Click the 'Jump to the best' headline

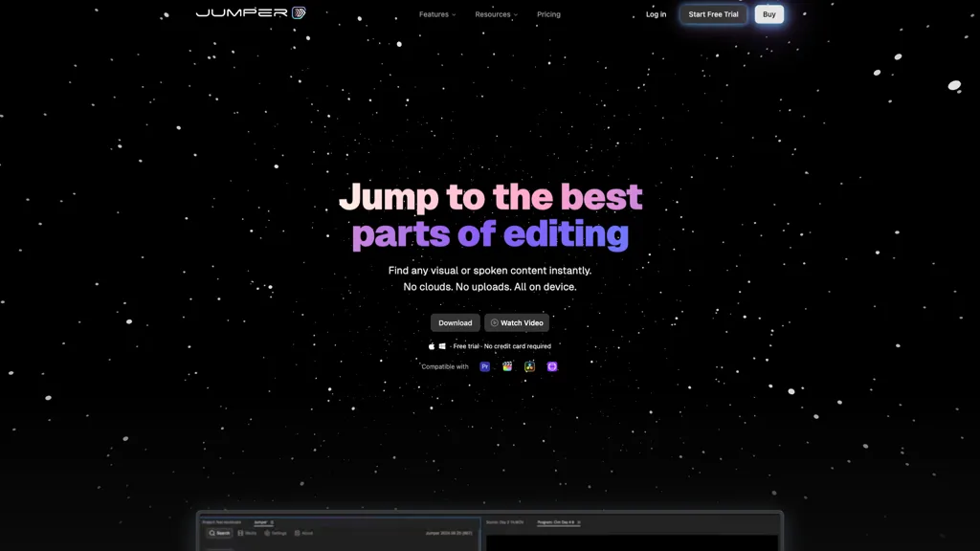coord(491,197)
